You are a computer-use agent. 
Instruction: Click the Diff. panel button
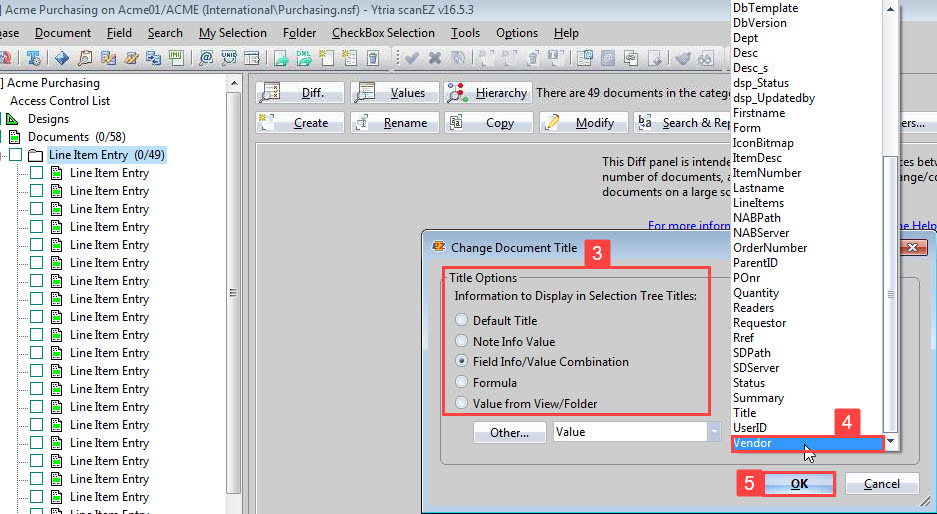(301, 93)
